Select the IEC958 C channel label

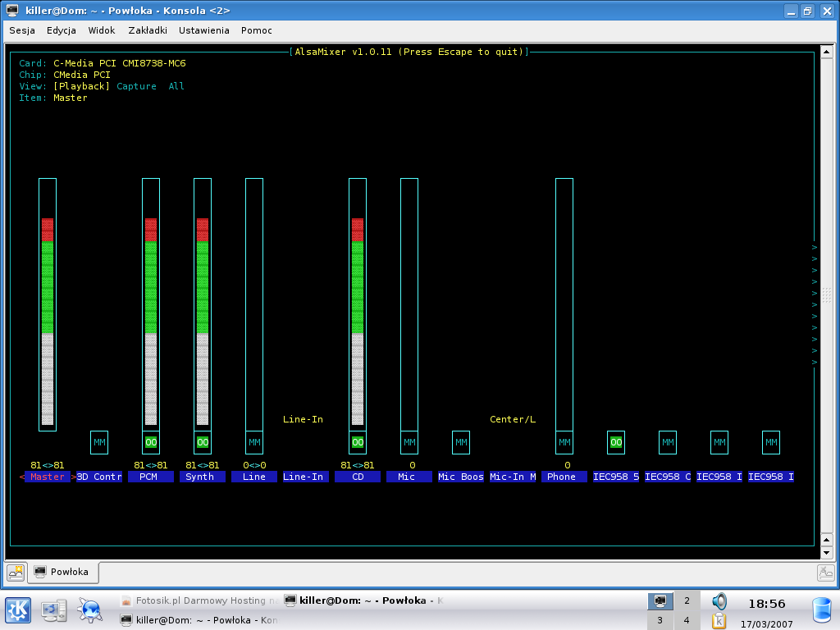pyautogui.click(x=668, y=477)
